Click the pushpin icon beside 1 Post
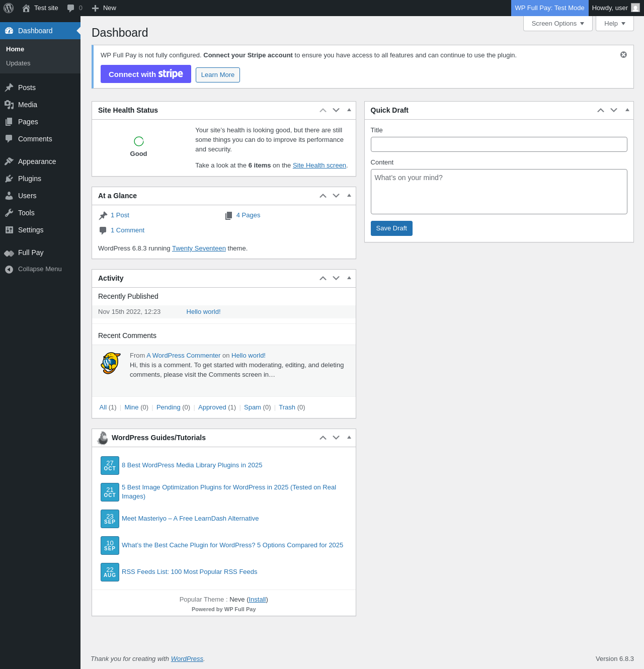Viewport: 644px width, 669px height. pos(103,215)
